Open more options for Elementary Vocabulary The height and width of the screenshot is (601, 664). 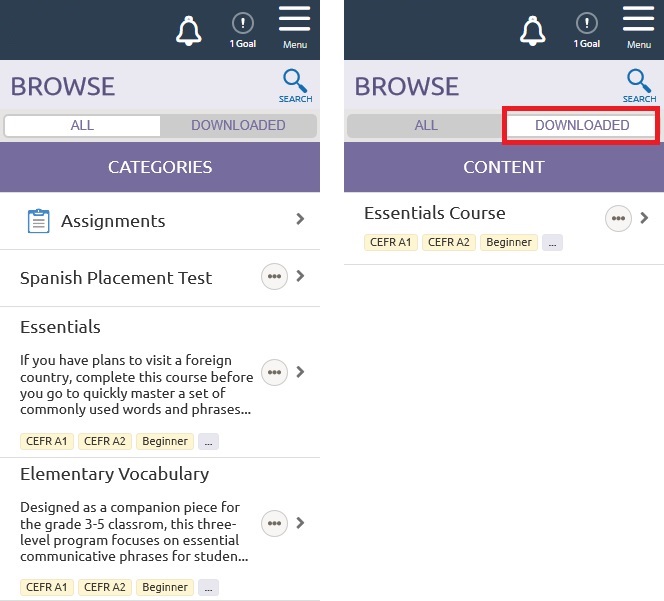[x=274, y=523]
